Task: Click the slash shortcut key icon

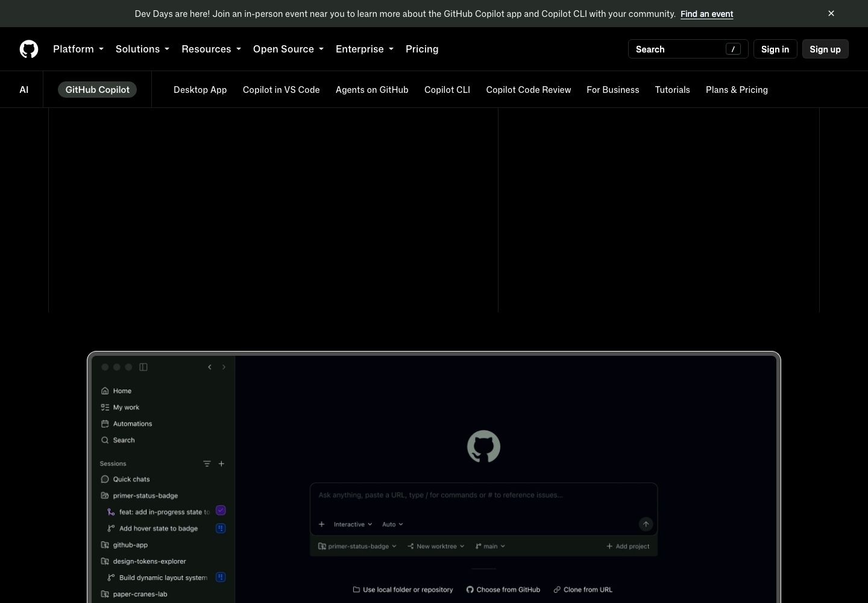Action: coord(733,49)
